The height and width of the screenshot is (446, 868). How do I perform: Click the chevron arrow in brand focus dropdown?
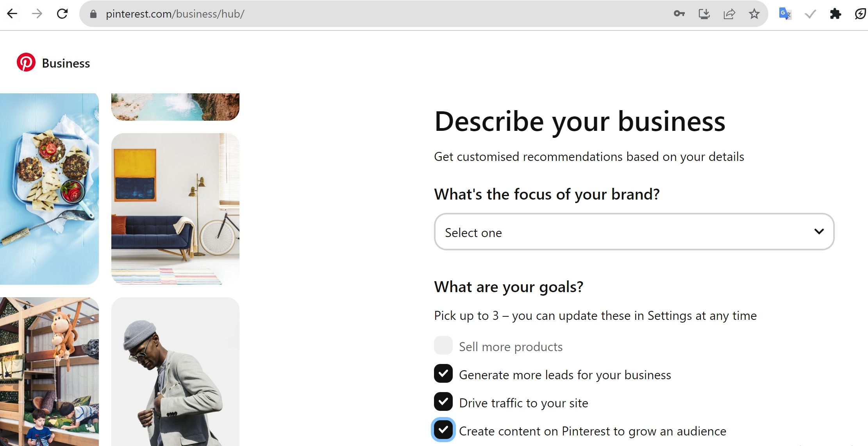(x=819, y=232)
